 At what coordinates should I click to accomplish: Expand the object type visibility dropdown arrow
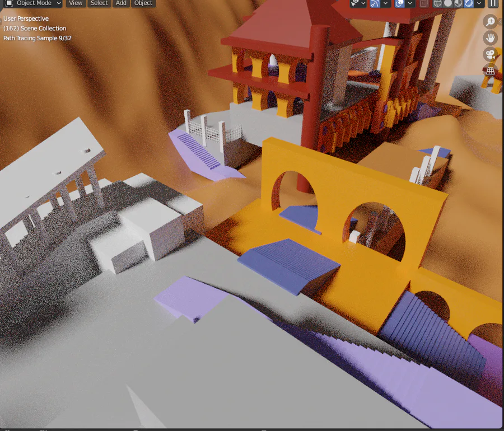click(x=363, y=3)
